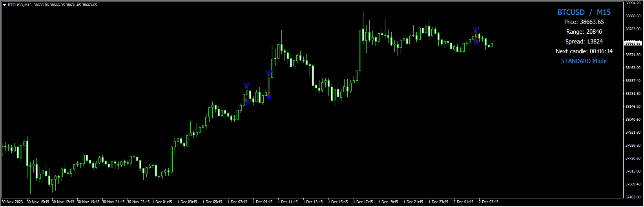Click the 37826.20 price axis label
644x207 pixels.
pyautogui.click(x=633, y=145)
